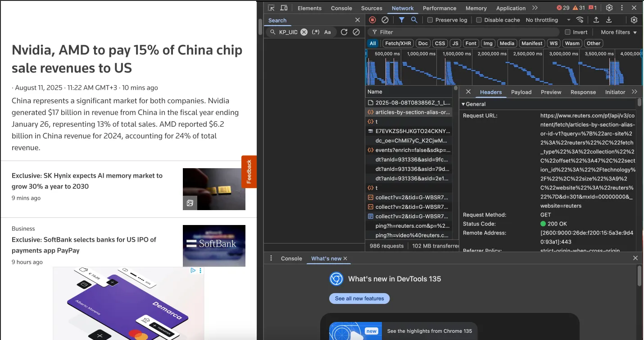Collapse the General headers section
644x340 pixels.
coord(463,104)
